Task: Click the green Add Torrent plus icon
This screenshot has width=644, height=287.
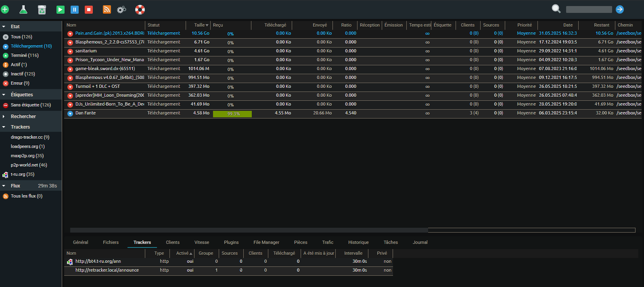Action: (x=5, y=9)
